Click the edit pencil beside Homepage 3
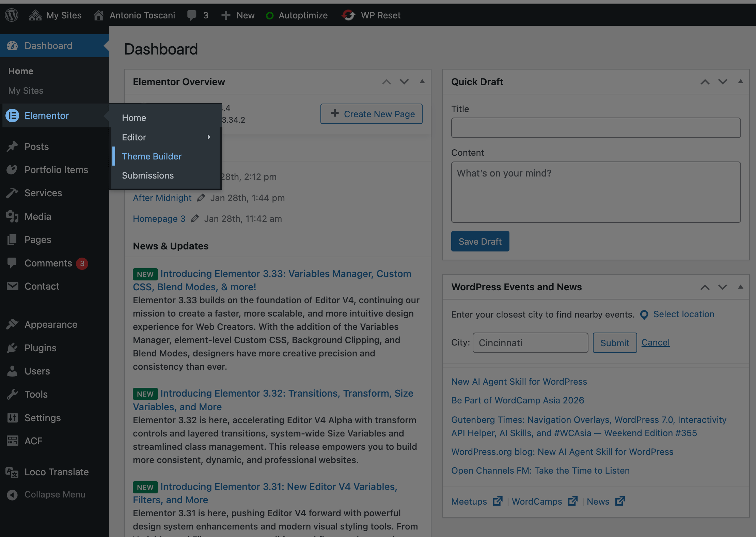The width and height of the screenshot is (756, 537). click(x=195, y=218)
